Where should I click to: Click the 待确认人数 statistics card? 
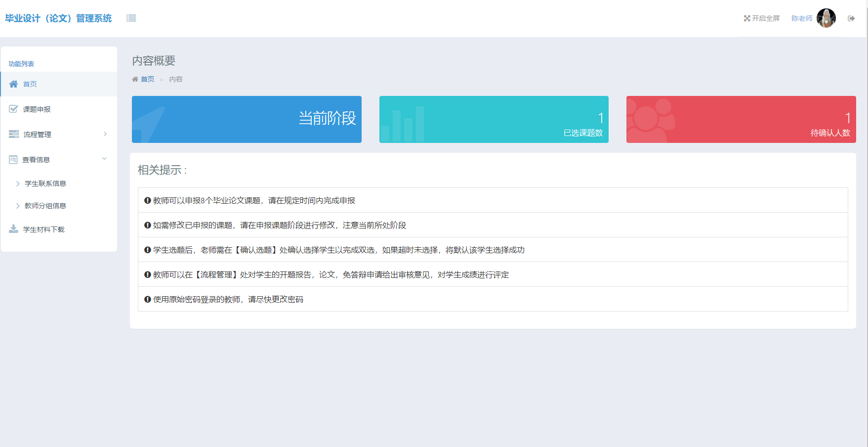tap(740, 119)
